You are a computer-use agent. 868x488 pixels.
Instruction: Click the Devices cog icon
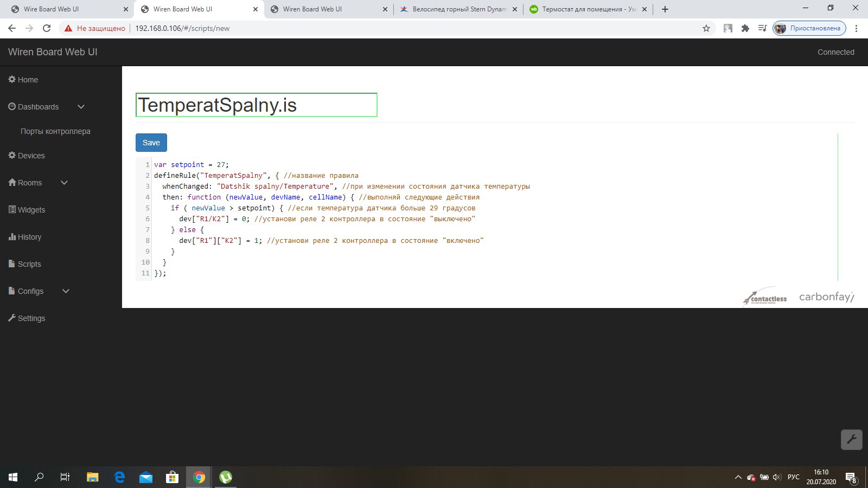(12, 155)
